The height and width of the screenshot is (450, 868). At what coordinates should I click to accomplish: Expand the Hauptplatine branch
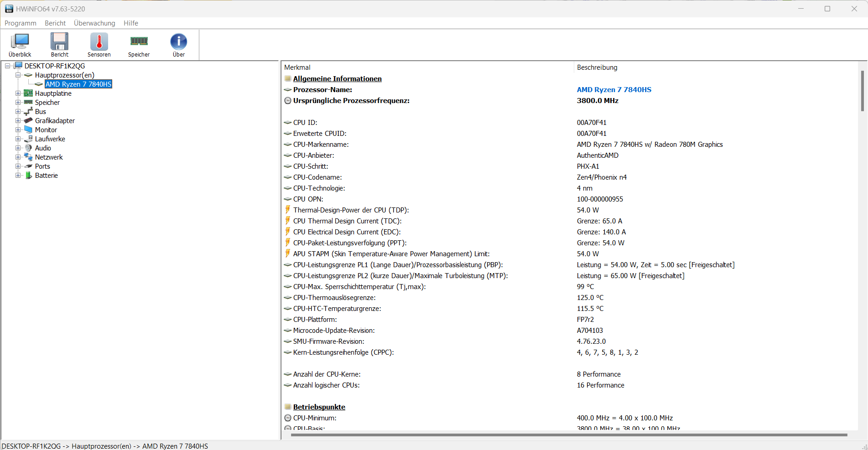[x=18, y=93]
